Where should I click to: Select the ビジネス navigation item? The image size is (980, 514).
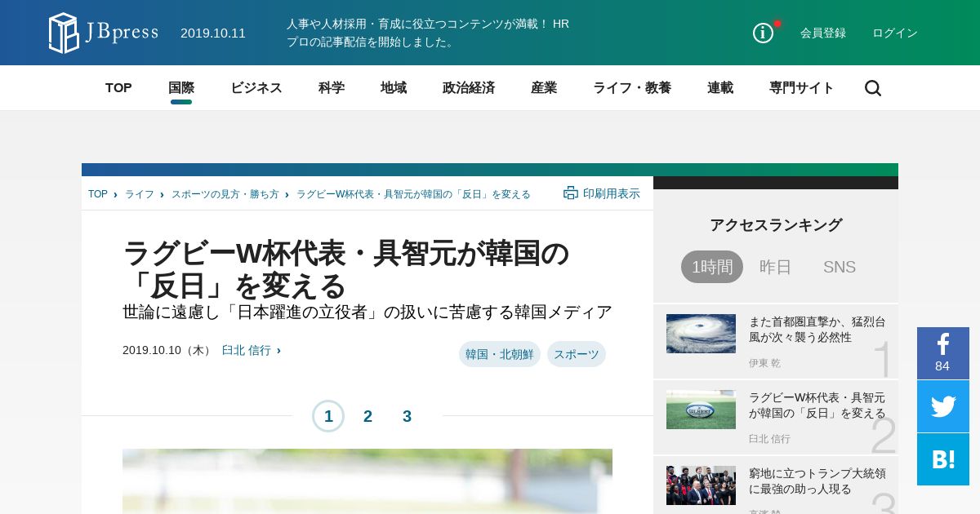click(x=256, y=88)
